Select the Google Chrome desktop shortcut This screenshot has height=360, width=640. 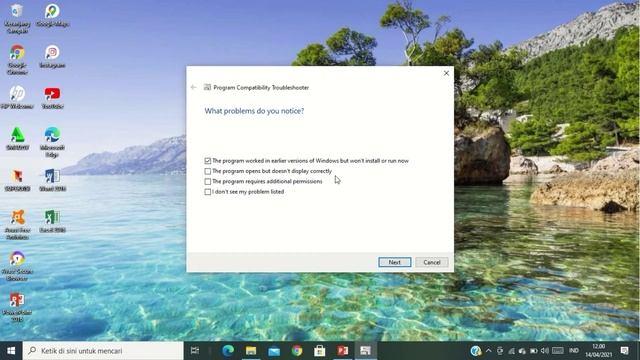click(x=17, y=60)
